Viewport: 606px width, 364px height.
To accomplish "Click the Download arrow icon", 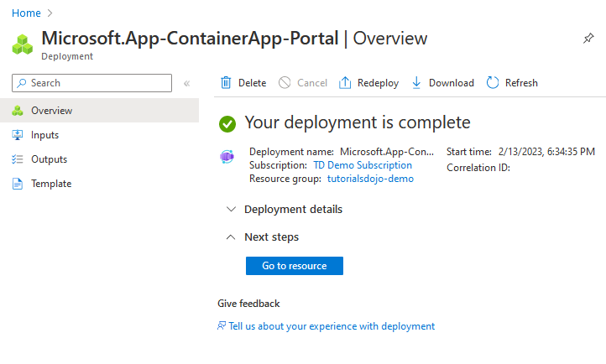I will pyautogui.click(x=416, y=83).
